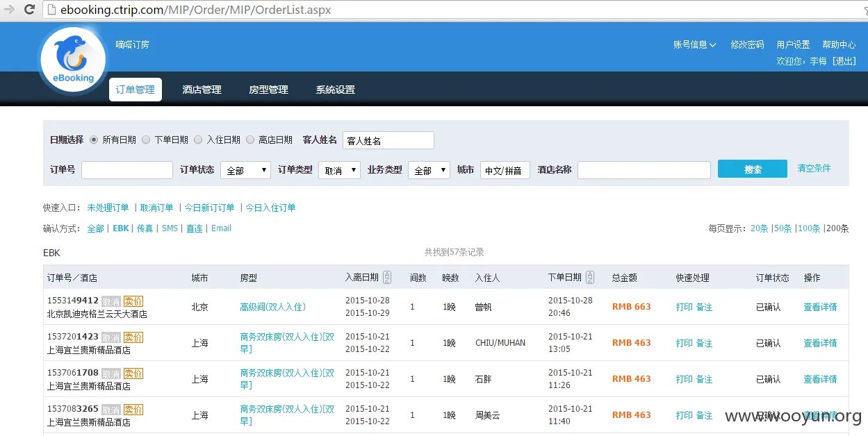
Task: Select the 下单日期 radio button
Action: [x=146, y=139]
